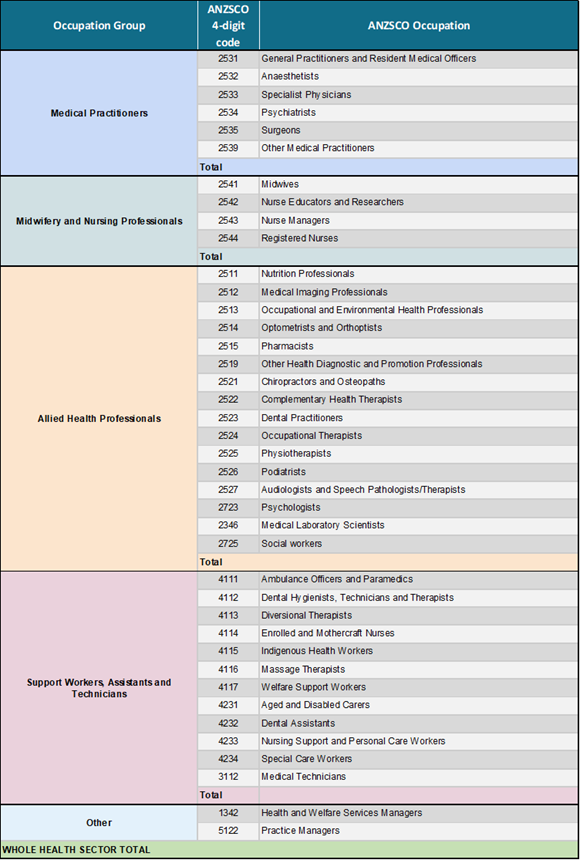Click the Allied Health Professionals group cell
The image size is (580, 861).
click(x=99, y=418)
